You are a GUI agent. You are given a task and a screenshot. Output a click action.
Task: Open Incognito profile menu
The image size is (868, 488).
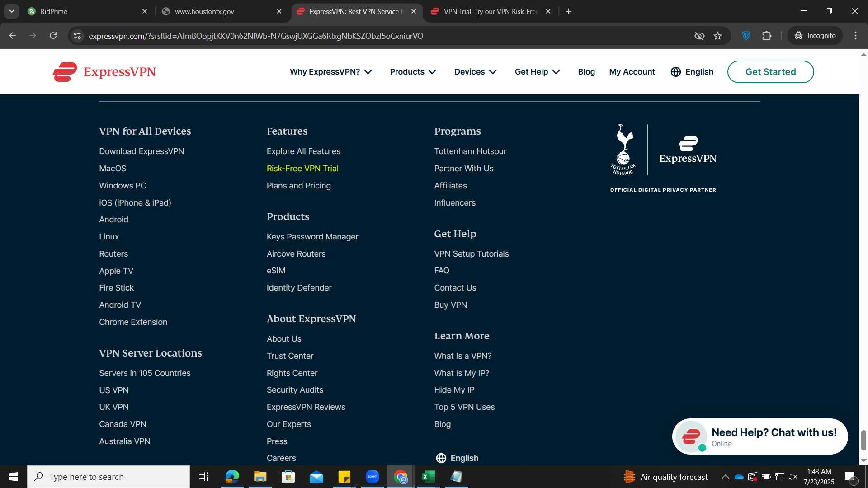816,36
